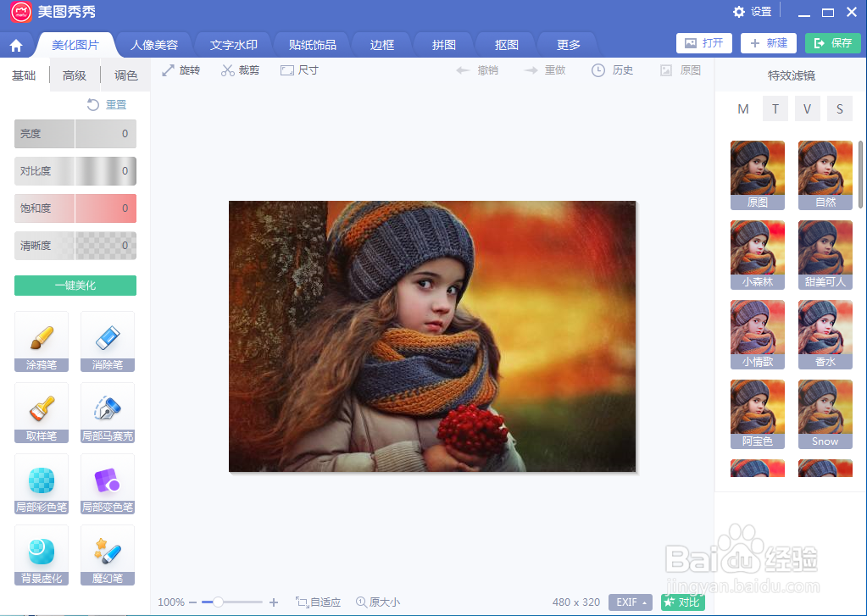Select the 局部马赛克 mosaic tool
This screenshot has height=616, width=867.
tap(107, 413)
